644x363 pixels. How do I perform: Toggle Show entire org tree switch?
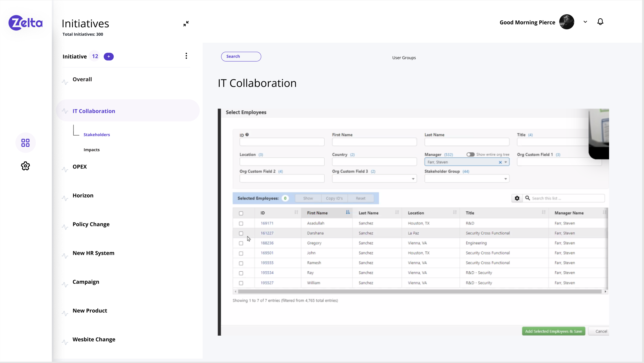[x=470, y=154]
